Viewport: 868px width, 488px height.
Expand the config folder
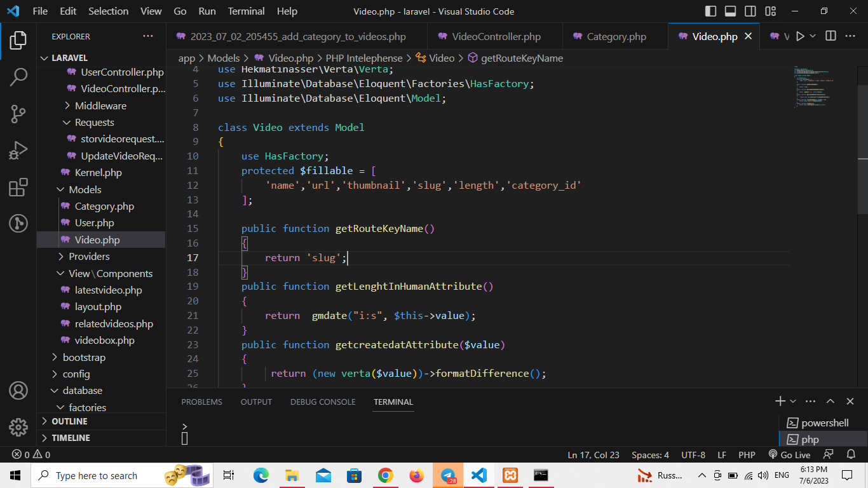(x=76, y=374)
